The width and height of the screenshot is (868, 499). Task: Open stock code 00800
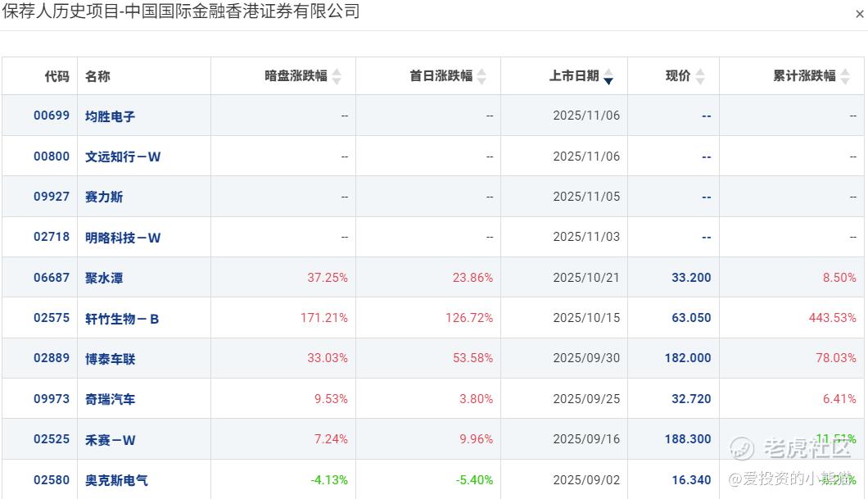tap(52, 157)
